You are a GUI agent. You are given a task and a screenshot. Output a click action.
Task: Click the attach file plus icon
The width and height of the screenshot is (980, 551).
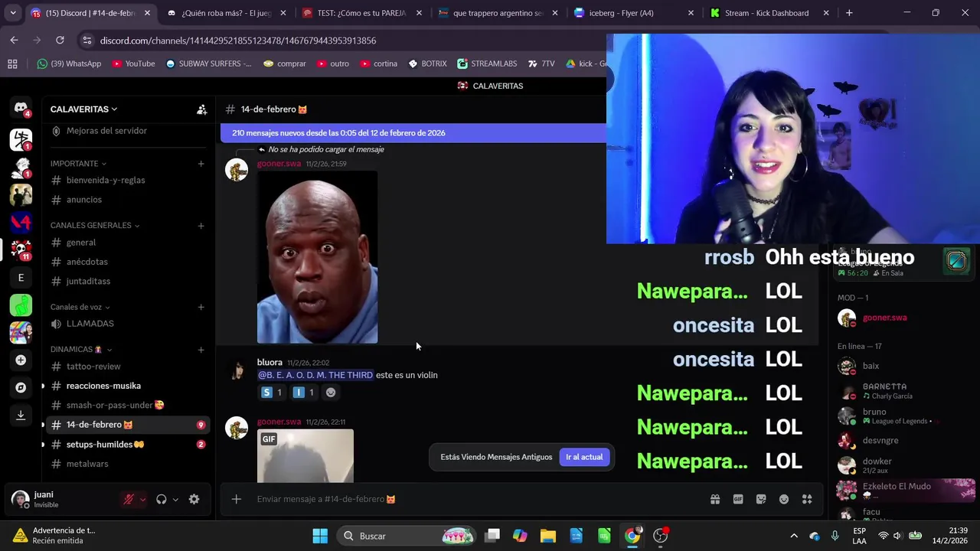[236, 499]
